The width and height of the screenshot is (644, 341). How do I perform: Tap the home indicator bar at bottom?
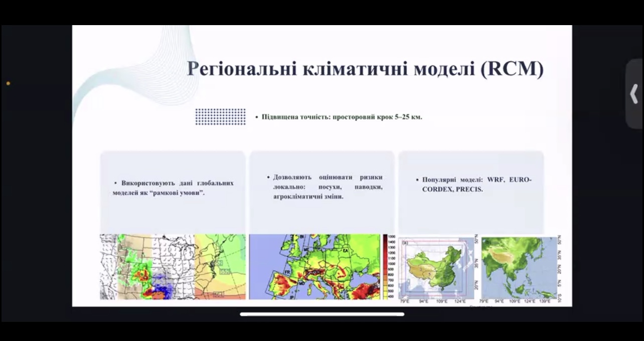coord(322,314)
